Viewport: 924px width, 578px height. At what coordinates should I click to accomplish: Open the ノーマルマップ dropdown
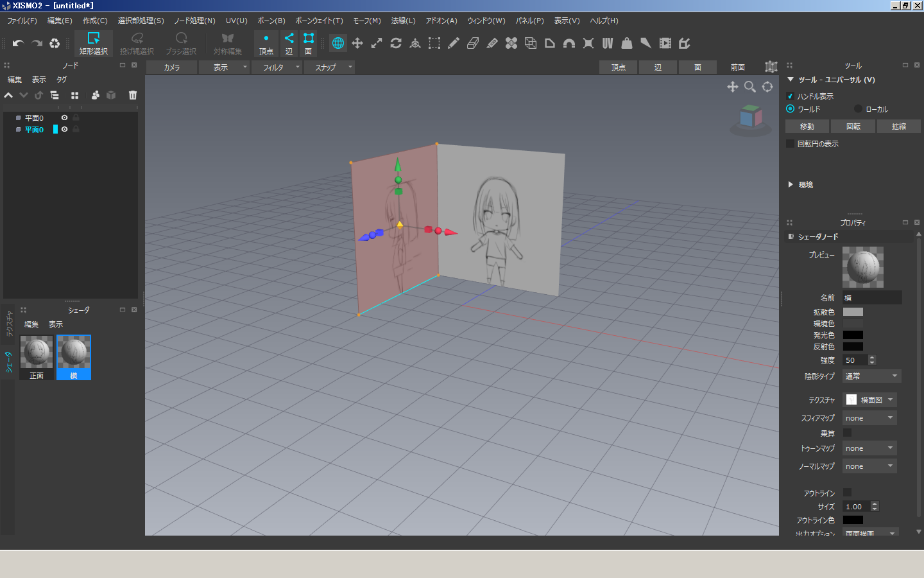pos(869,466)
